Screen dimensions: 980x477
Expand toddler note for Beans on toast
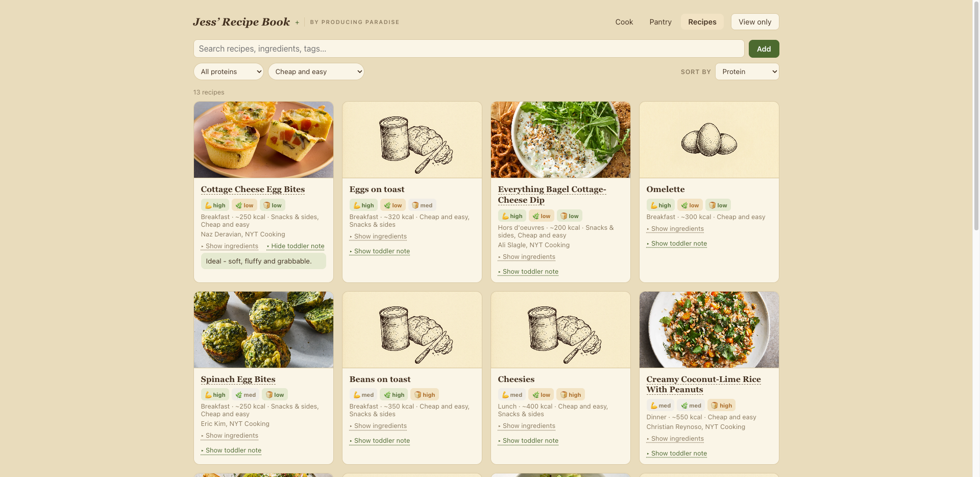[x=380, y=441]
